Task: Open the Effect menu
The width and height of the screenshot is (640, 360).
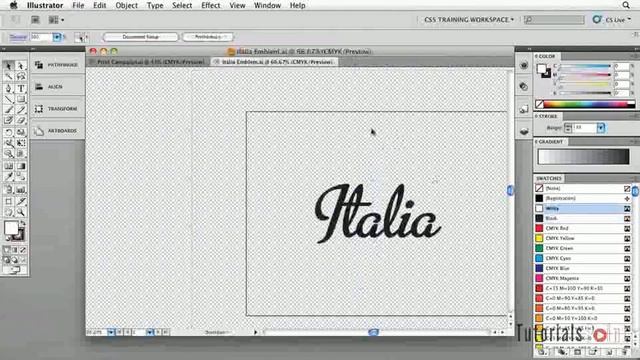Action: [x=211, y=5]
